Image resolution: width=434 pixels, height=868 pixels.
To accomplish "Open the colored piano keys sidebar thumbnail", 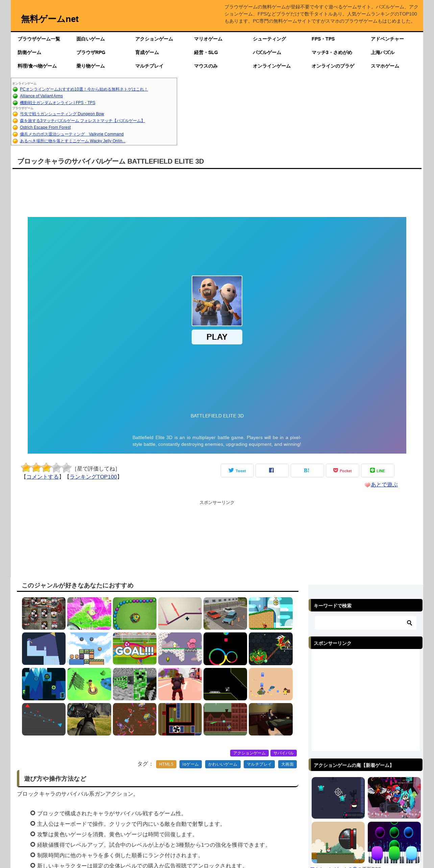I will pyautogui.click(x=394, y=842).
